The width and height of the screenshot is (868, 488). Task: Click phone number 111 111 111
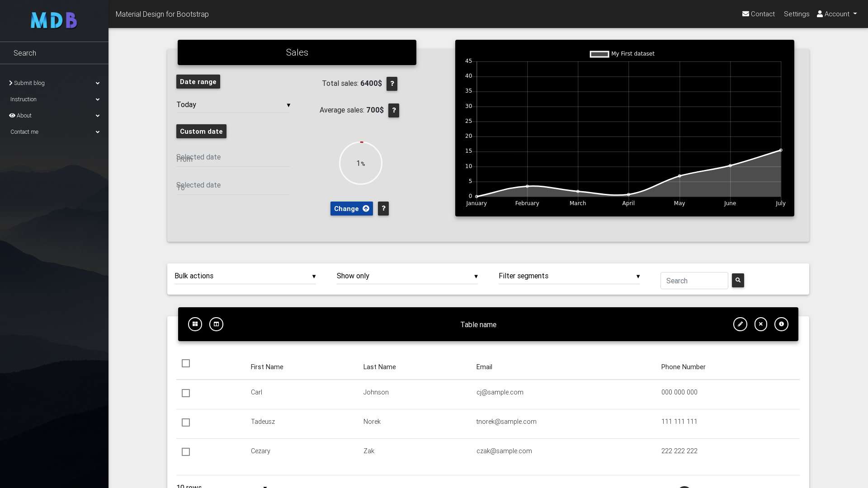coord(679,422)
